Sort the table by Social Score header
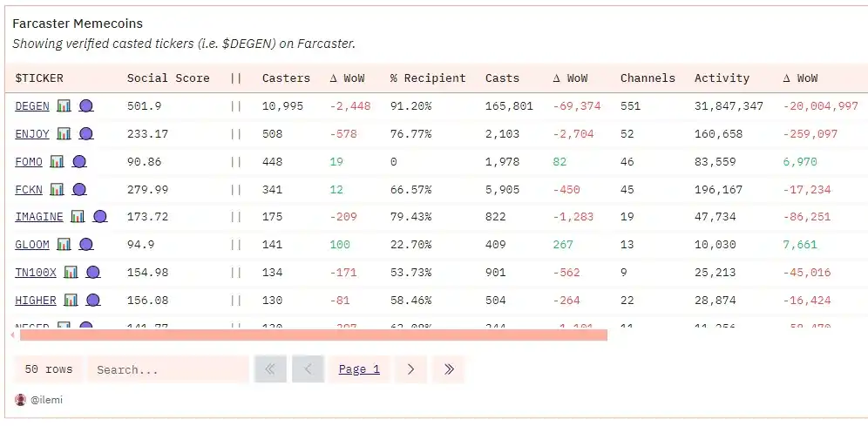Image resolution: width=868 pixels, height=426 pixels. pyautogui.click(x=168, y=78)
